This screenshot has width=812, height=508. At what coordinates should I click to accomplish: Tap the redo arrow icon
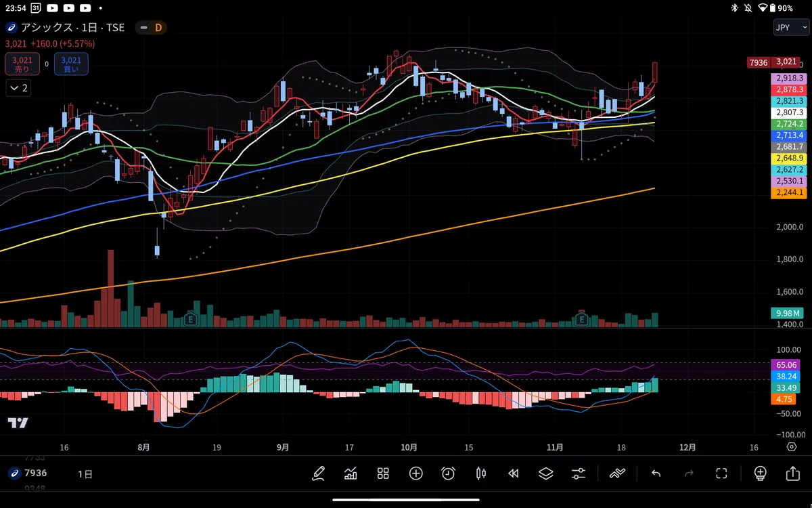click(x=689, y=473)
